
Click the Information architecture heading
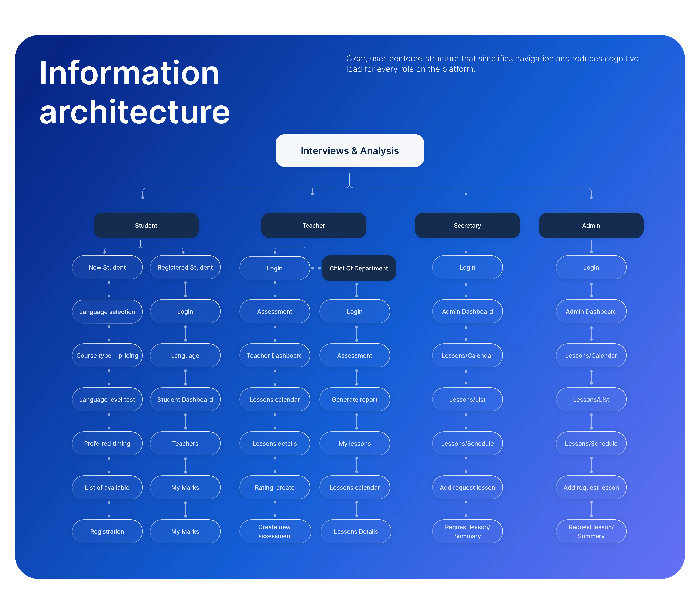tap(135, 92)
